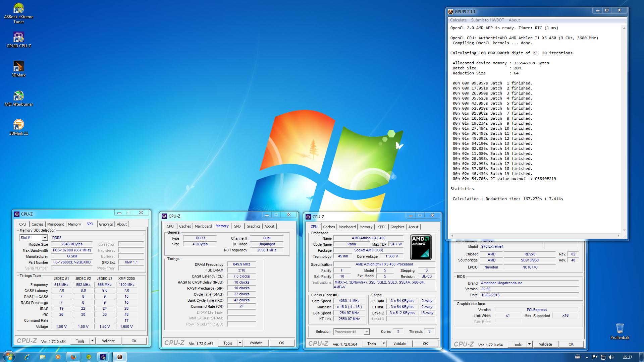The width and height of the screenshot is (644, 362).
Task: Click the NB Frequency 2550.1 MHz value
Action: pyautogui.click(x=267, y=250)
